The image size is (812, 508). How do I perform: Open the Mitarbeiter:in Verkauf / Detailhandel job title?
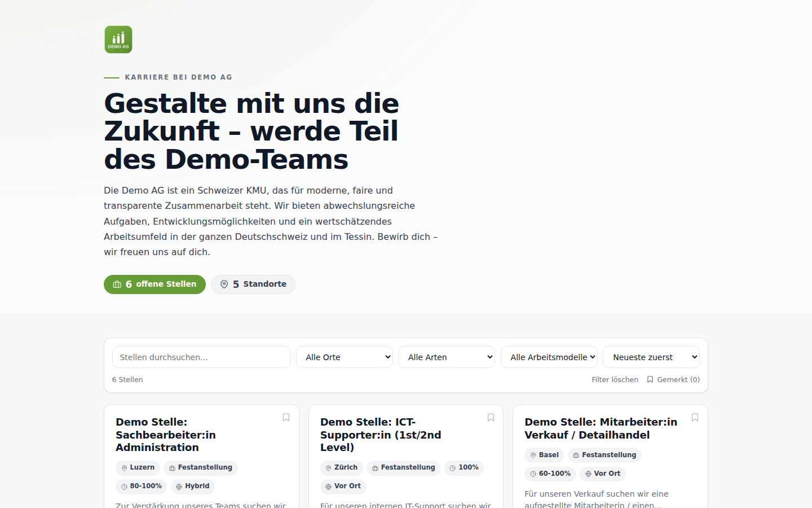click(x=601, y=428)
